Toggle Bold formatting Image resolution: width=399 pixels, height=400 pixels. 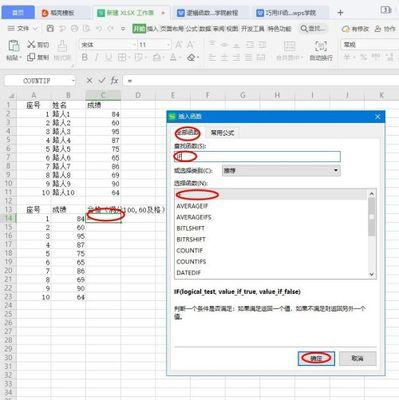(85, 58)
